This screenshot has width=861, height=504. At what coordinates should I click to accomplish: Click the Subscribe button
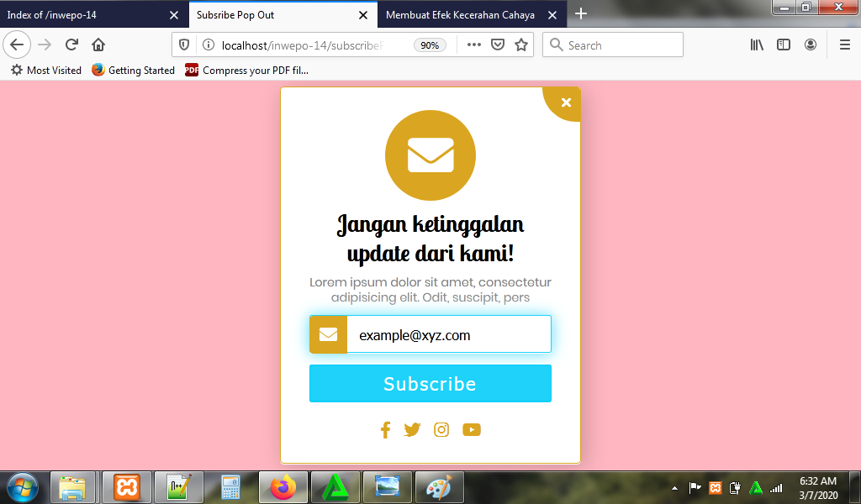tap(430, 384)
